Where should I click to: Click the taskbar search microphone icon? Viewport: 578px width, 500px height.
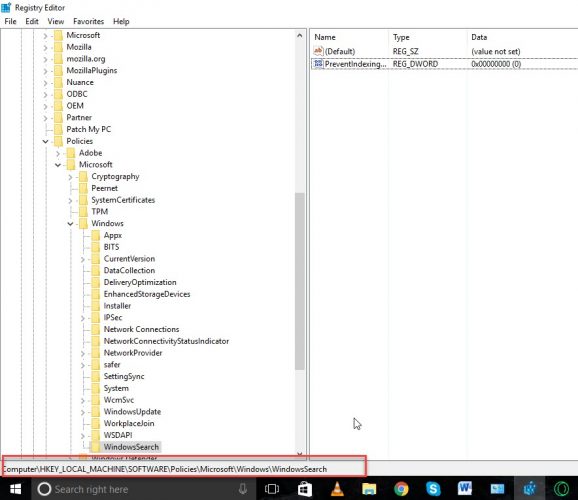[243, 489]
